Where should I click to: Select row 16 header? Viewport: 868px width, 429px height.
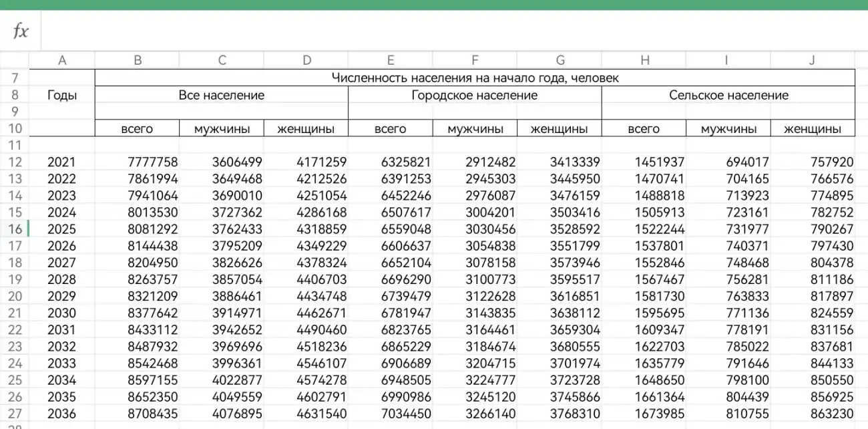tap(15, 229)
